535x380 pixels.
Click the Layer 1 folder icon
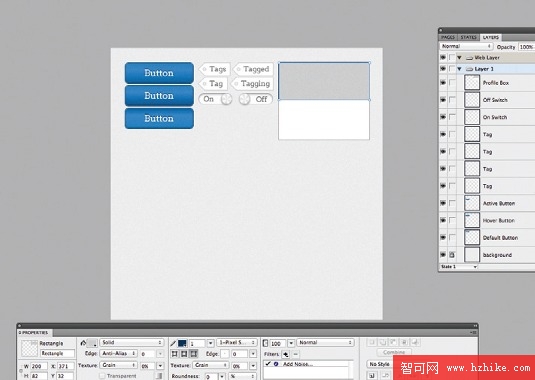[x=469, y=69]
